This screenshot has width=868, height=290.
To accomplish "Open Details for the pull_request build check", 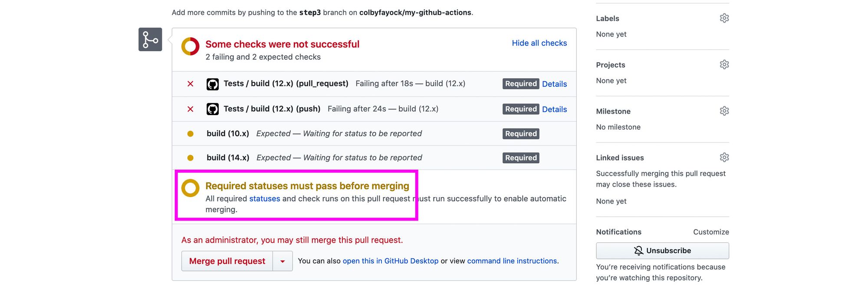I will tap(554, 84).
